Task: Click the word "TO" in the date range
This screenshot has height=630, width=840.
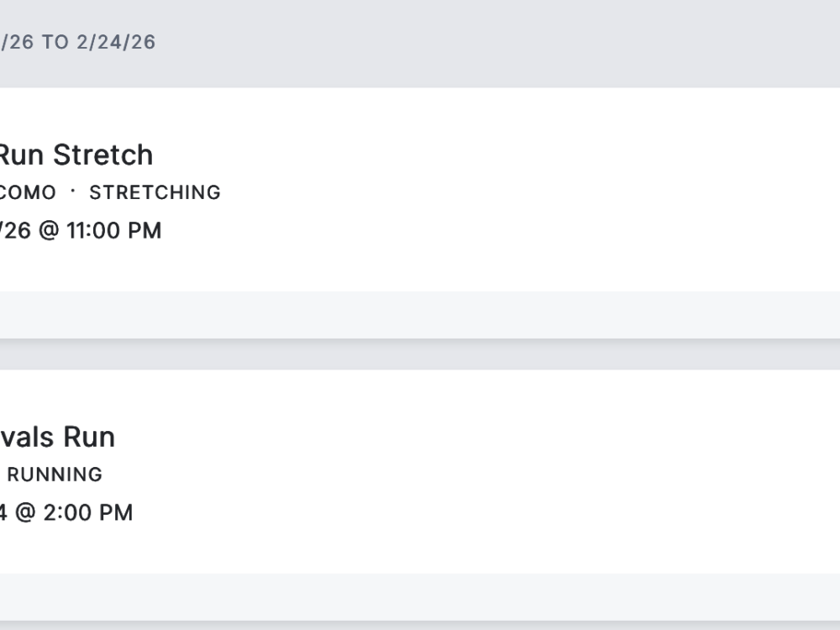Action: point(55,42)
